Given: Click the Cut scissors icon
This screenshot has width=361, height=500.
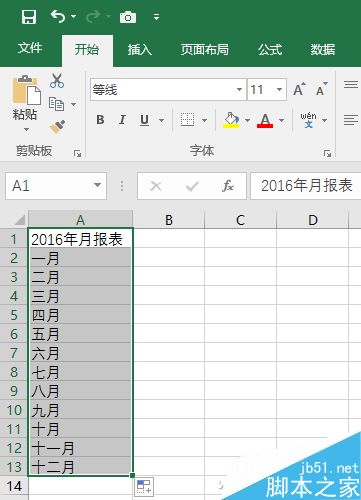Looking at the screenshot, I should point(57,81).
